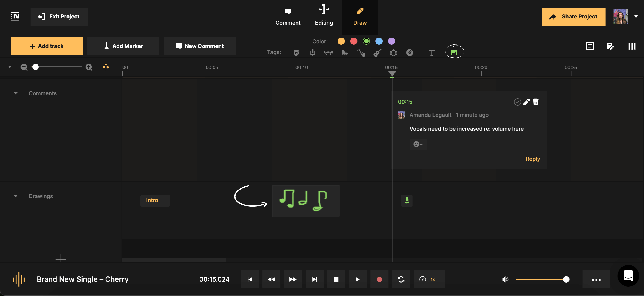Click the Add track button
Screen dimensions: 644x296
click(47, 46)
